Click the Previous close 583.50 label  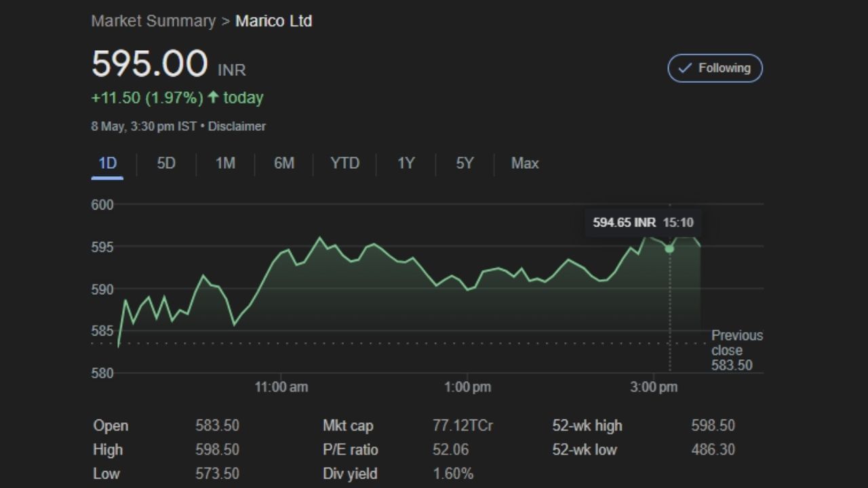click(x=736, y=350)
